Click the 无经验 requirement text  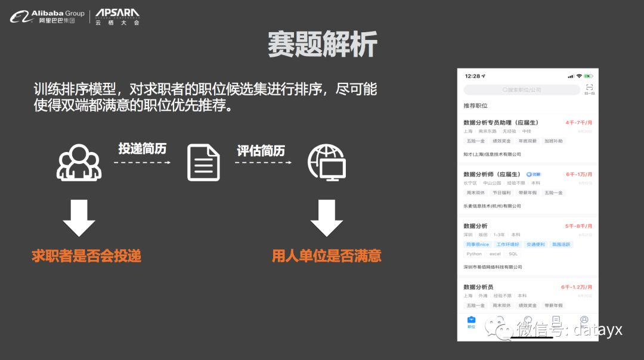click(509, 132)
